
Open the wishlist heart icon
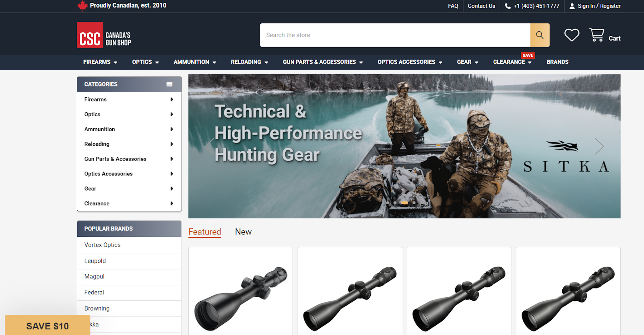572,35
